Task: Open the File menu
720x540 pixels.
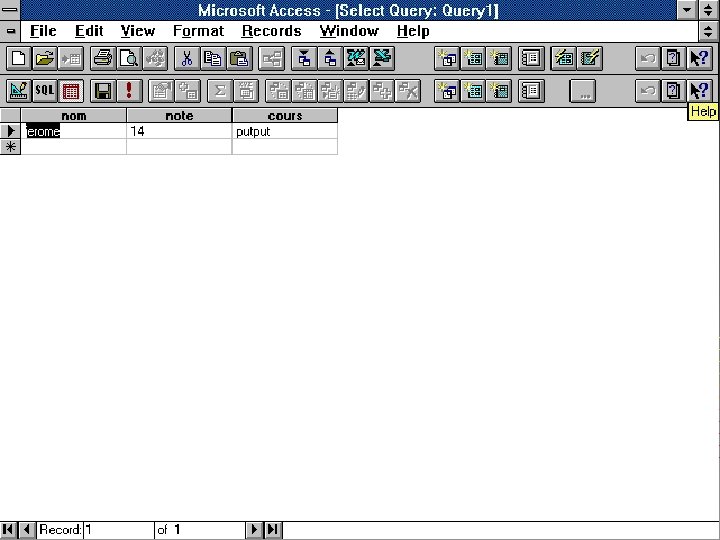Action: click(x=43, y=31)
